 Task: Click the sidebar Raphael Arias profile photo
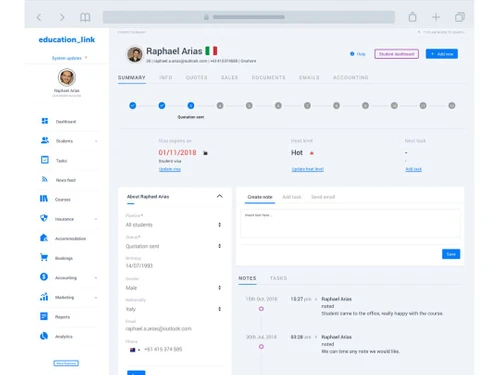[67, 77]
